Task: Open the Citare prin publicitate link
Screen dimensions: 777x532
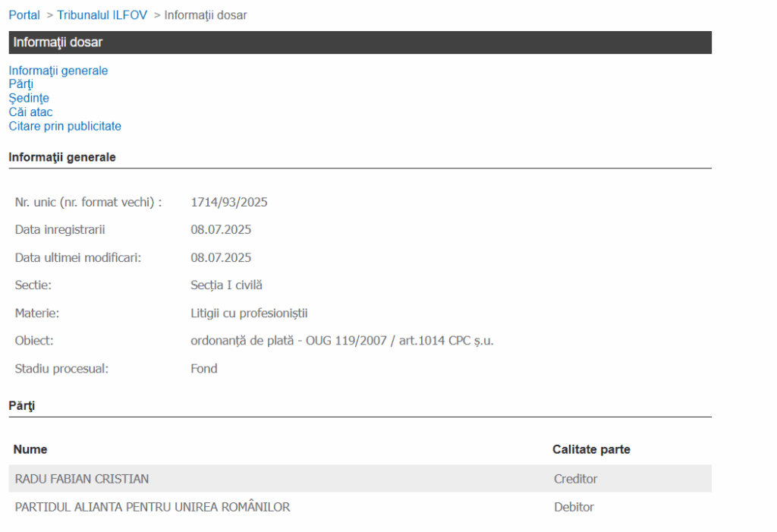Action: [x=64, y=126]
